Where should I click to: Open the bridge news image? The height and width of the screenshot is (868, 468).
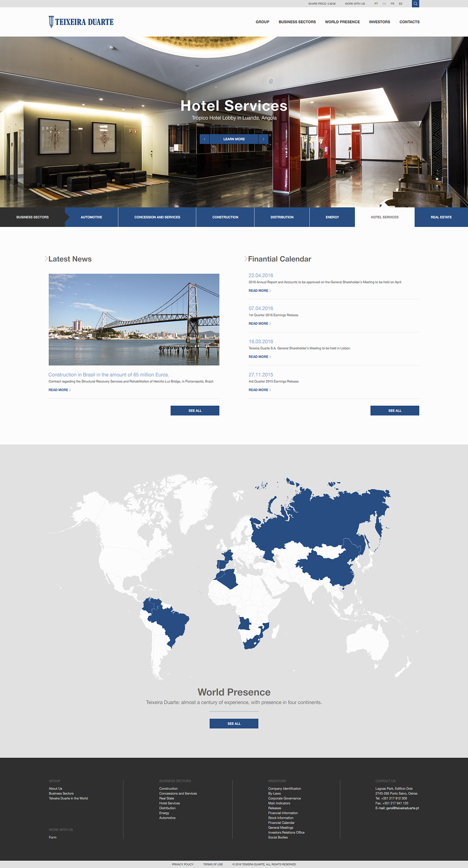(134, 319)
